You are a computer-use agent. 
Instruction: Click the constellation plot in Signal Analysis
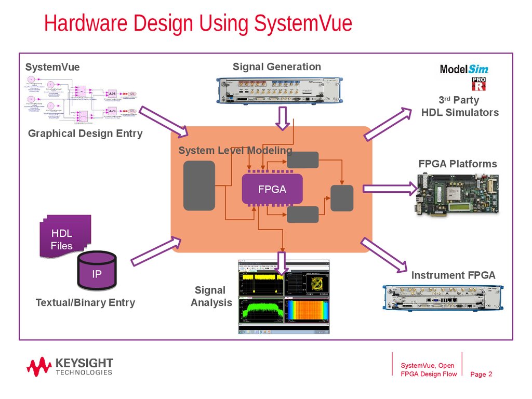[317, 283]
